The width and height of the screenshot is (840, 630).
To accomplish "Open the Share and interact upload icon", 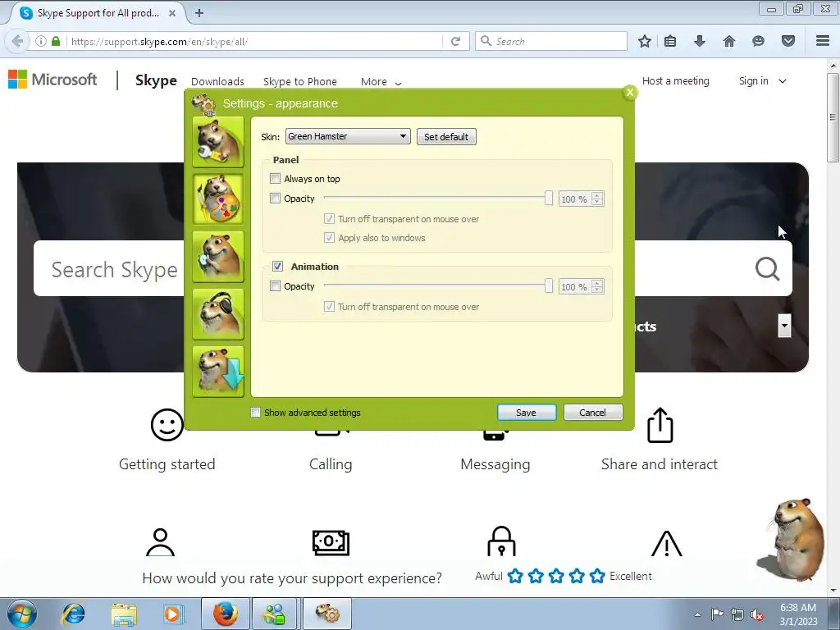I will [x=660, y=426].
